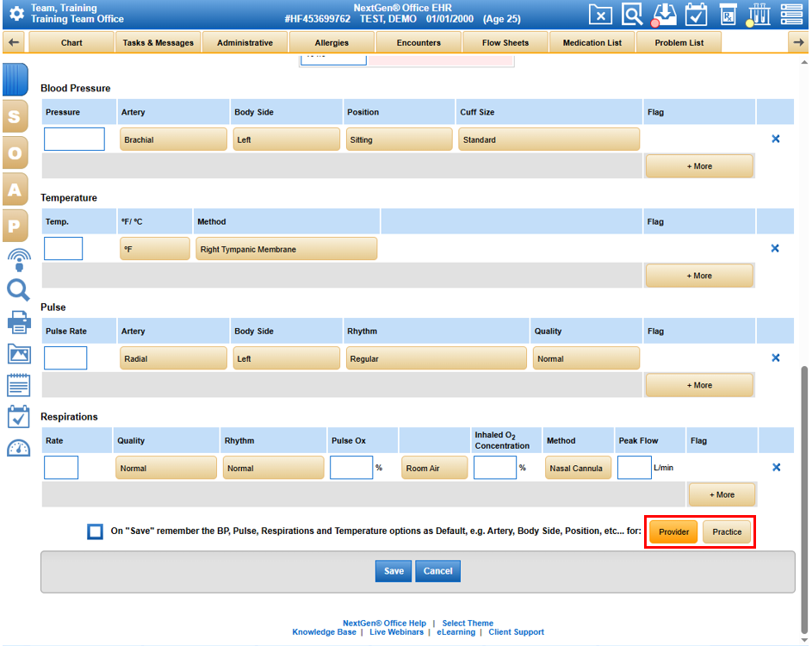The height and width of the screenshot is (646, 812).
Task: Open the Rx prescription bottle icon
Action: (728, 15)
